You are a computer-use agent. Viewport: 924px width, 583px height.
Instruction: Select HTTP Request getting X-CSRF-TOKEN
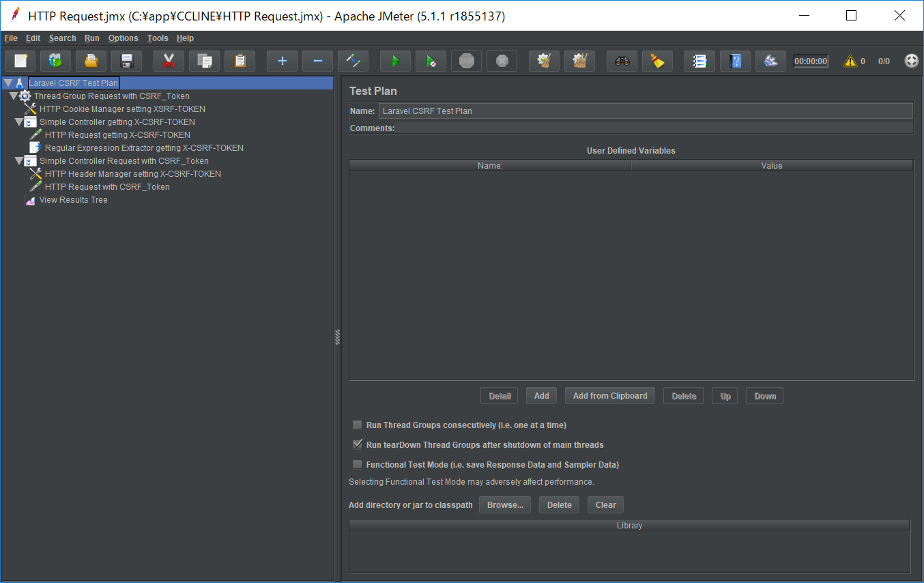click(x=117, y=135)
